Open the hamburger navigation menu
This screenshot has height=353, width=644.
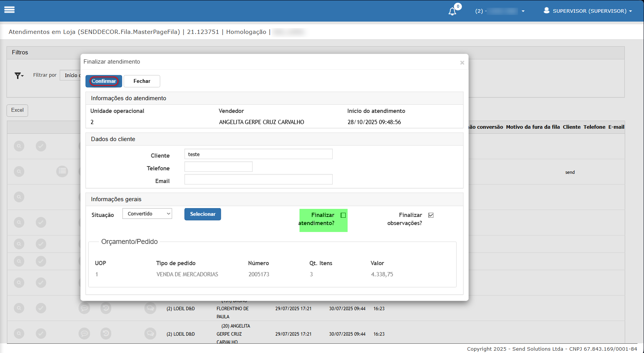click(x=10, y=10)
